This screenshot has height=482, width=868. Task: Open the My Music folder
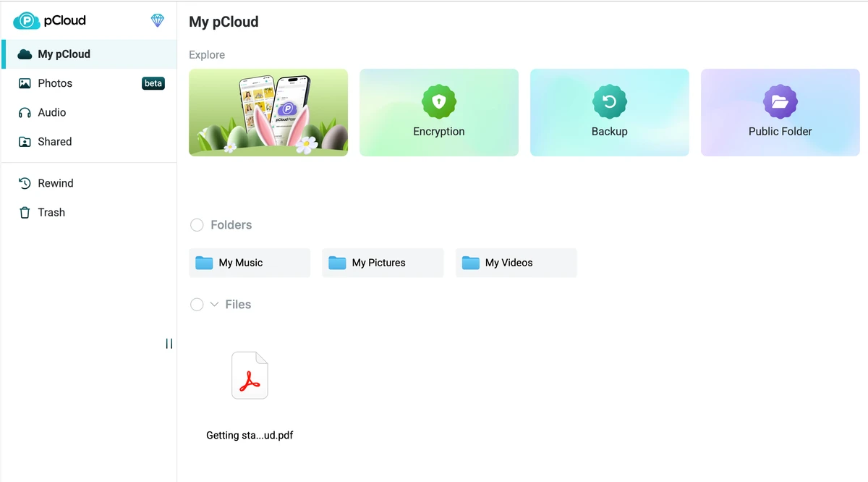click(250, 263)
